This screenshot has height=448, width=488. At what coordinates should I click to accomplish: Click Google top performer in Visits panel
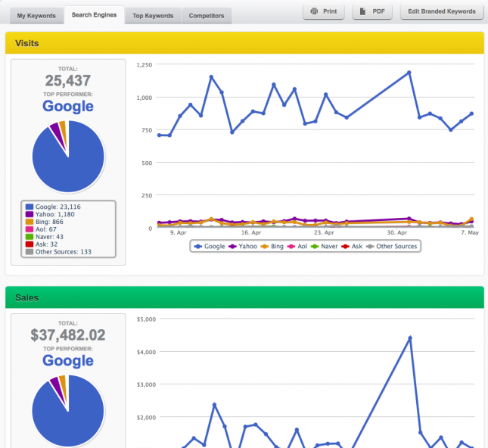click(68, 106)
